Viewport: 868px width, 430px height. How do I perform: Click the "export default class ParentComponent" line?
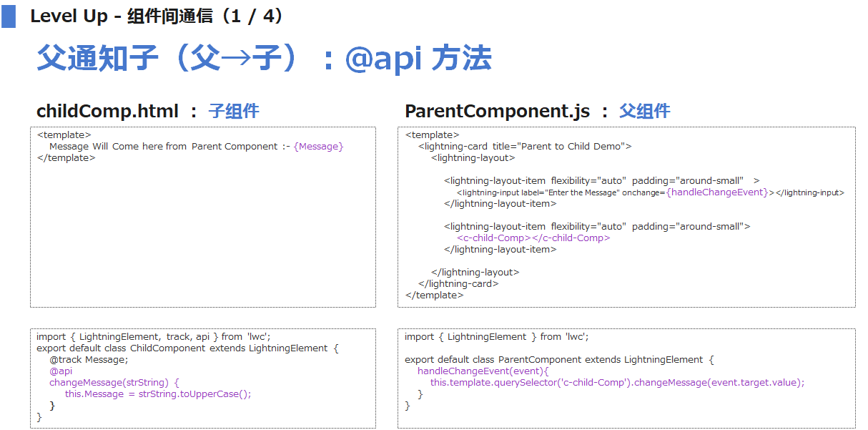click(x=559, y=360)
